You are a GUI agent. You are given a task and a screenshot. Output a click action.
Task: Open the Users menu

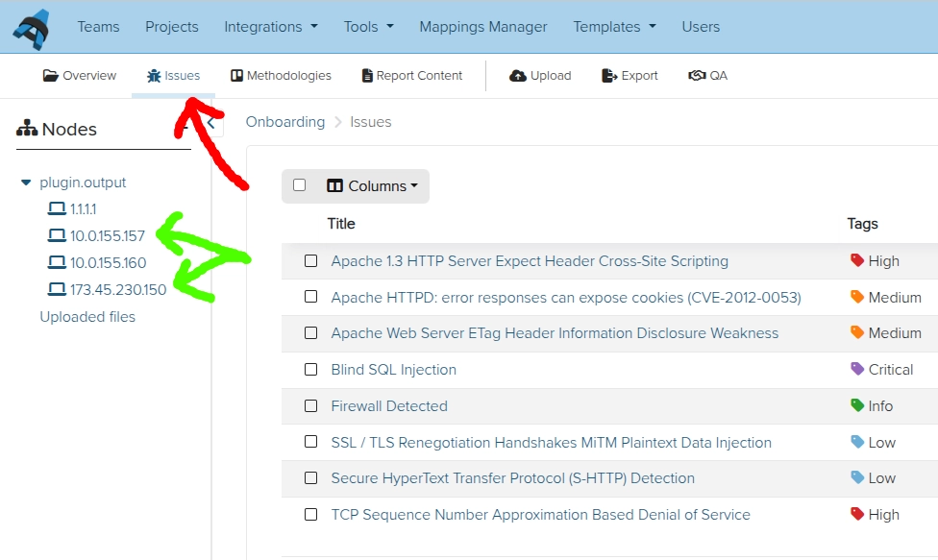701,27
